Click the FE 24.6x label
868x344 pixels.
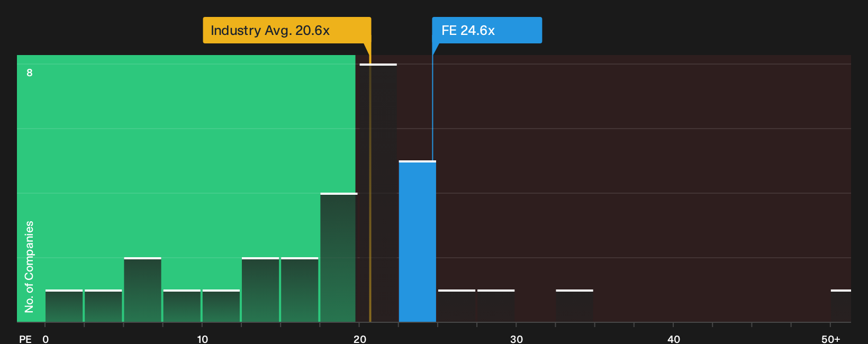click(x=487, y=30)
